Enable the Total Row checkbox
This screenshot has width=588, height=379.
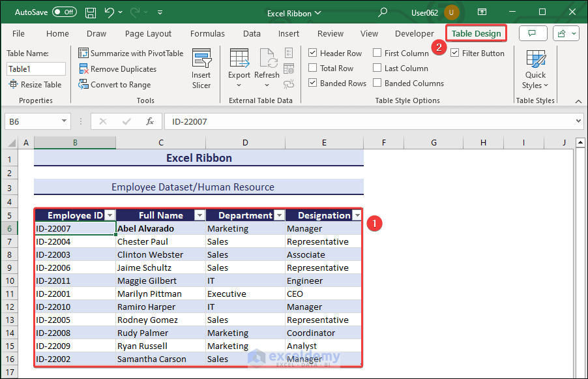313,68
